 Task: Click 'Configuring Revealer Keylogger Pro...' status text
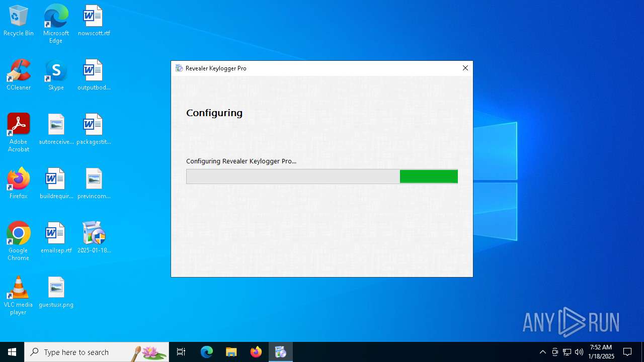[x=242, y=161]
